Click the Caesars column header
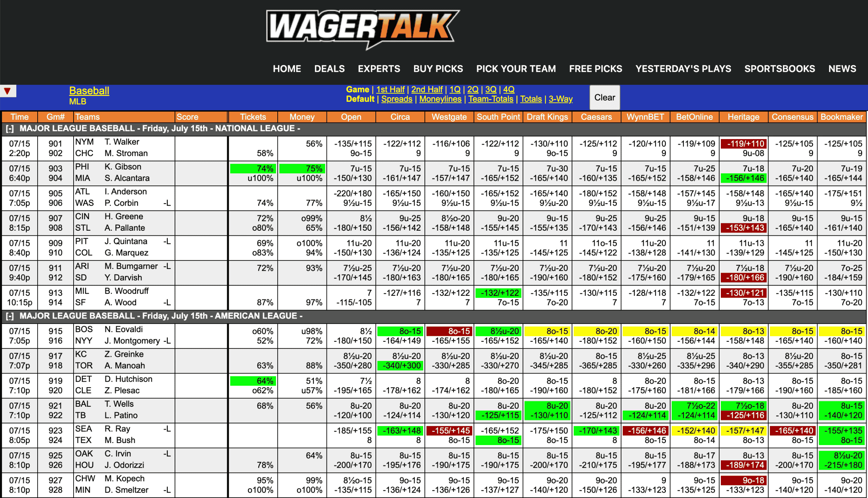The width and height of the screenshot is (868, 498). [596, 117]
